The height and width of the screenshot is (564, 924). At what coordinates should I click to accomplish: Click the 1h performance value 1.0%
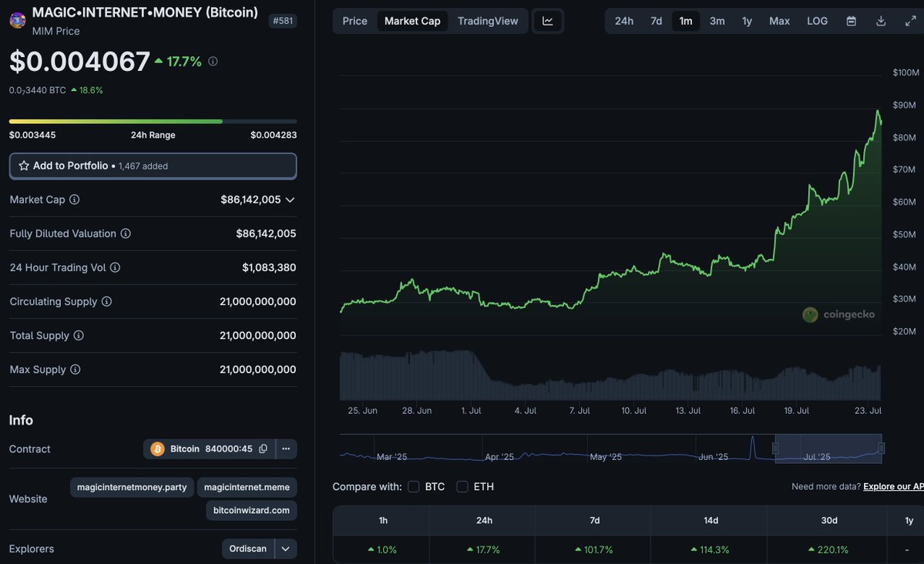pyautogui.click(x=382, y=550)
